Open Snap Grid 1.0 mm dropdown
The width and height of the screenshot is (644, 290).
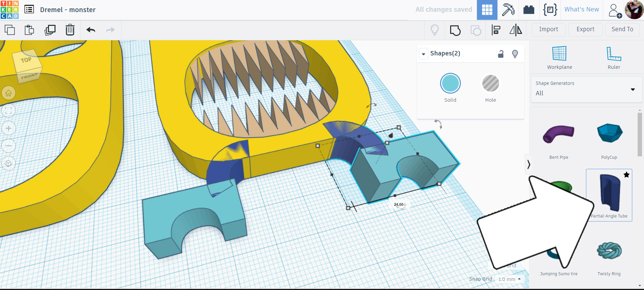[x=509, y=279]
